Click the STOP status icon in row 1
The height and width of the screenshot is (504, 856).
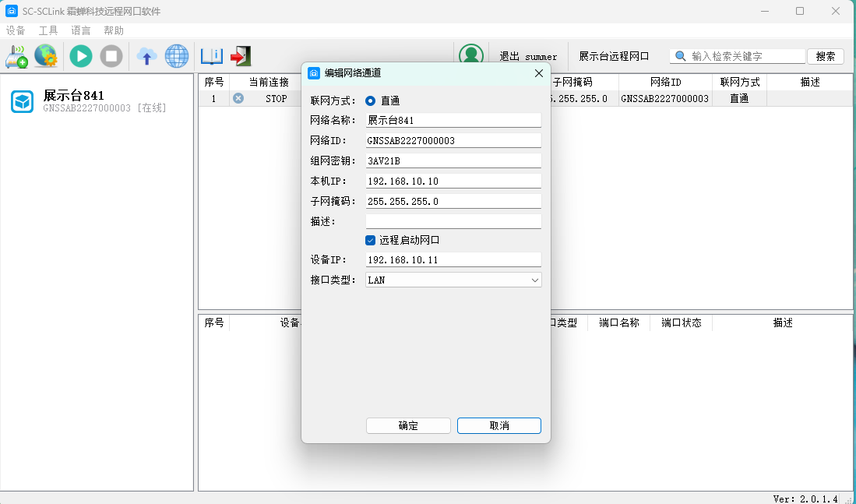click(238, 98)
